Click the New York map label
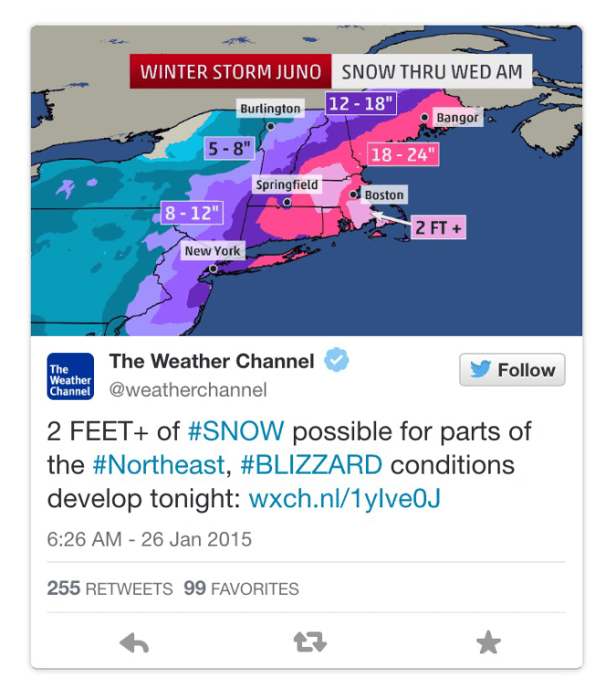This screenshot has height=699, width=616. [x=212, y=251]
